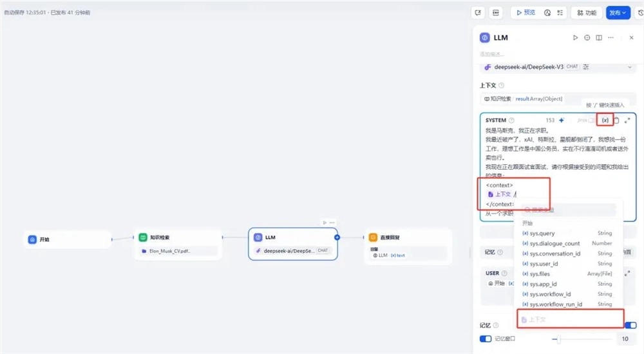The image size is (644, 354).
Task: Copy the SYSTEM prompt via clipboard icon
Action: tap(616, 120)
